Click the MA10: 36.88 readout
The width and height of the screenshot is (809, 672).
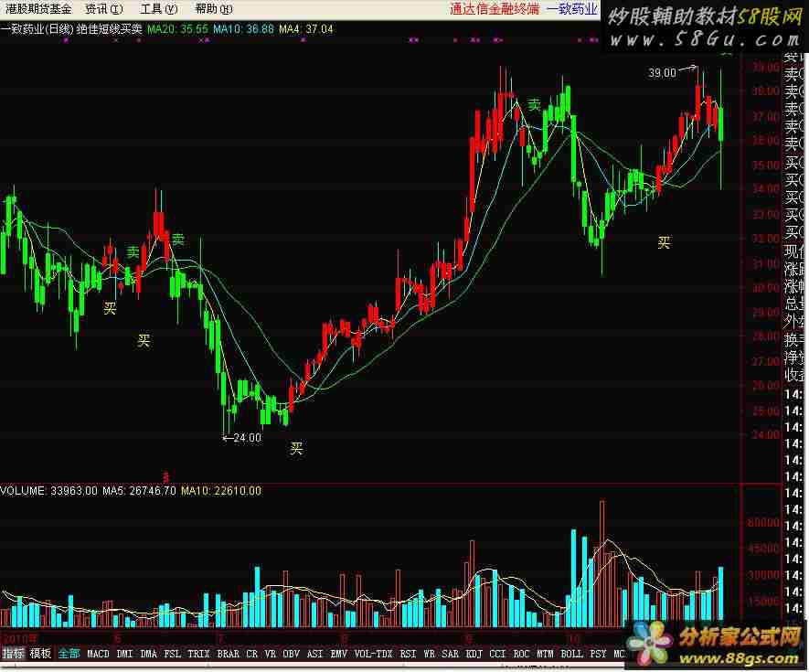[x=243, y=29]
